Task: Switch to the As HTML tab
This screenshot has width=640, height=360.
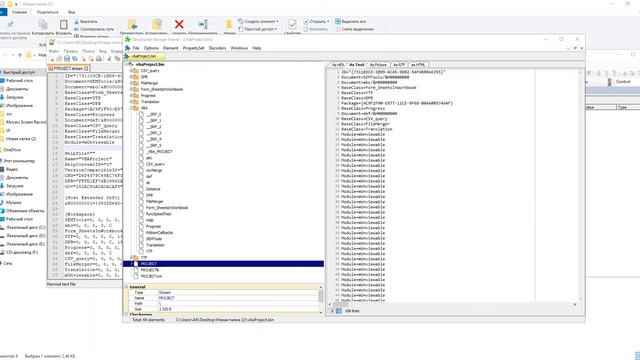Action: click(418, 65)
